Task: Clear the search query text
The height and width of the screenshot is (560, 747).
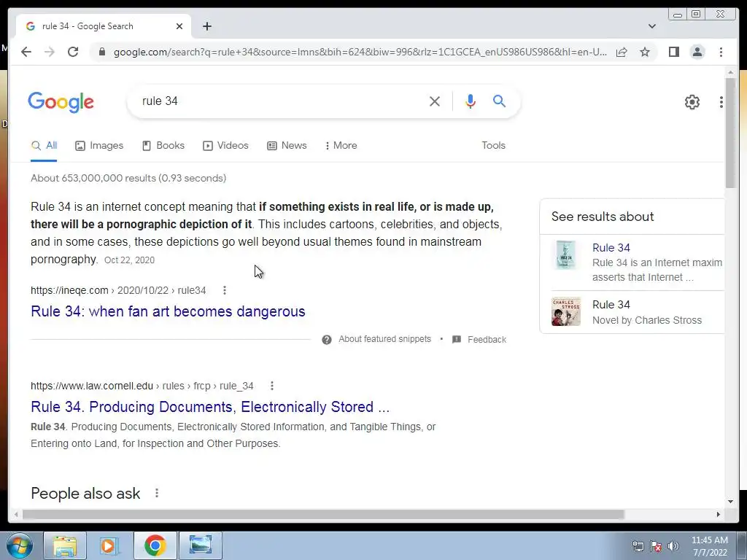Action: [x=435, y=101]
